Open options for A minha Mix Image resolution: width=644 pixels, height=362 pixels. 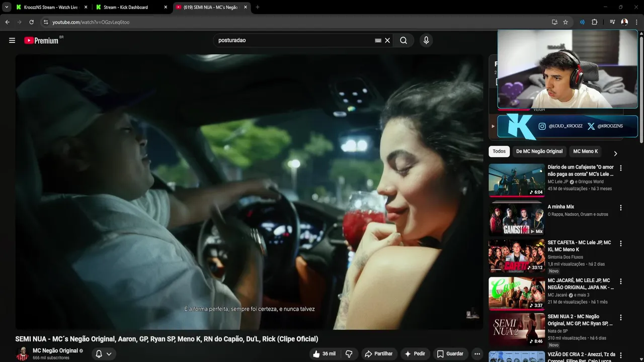pos(621,208)
